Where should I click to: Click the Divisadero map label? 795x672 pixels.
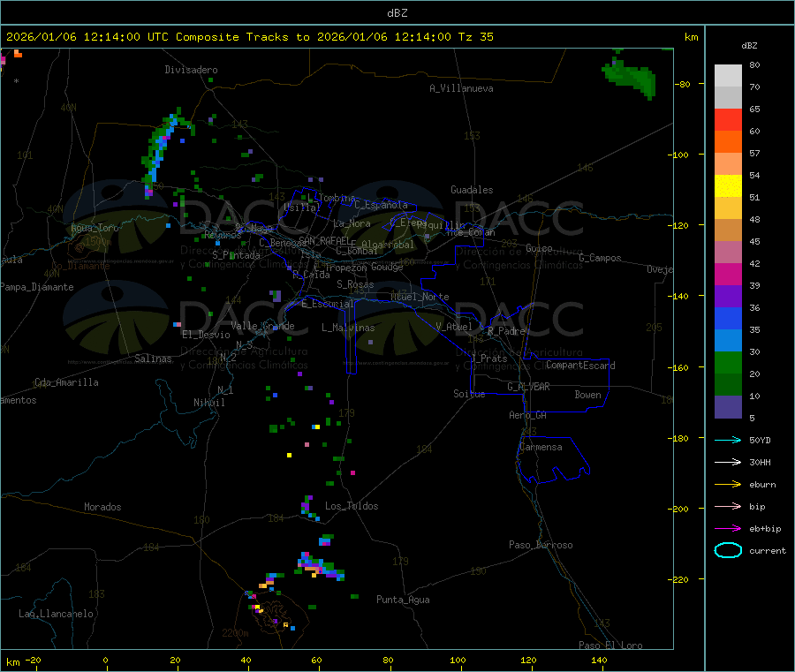coord(191,70)
